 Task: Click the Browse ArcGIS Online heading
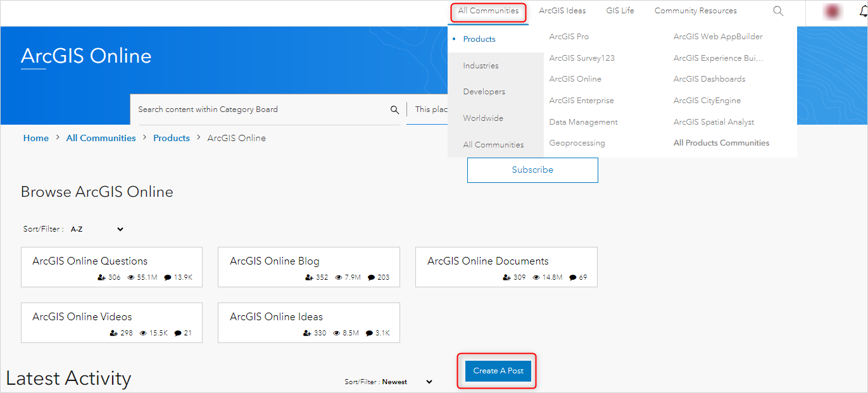[x=97, y=192]
